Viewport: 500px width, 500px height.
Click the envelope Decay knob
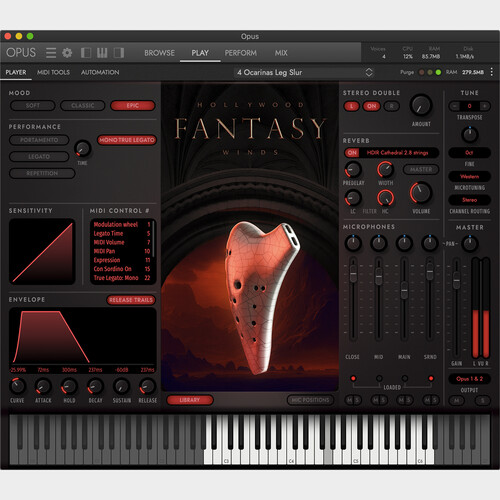point(95,387)
